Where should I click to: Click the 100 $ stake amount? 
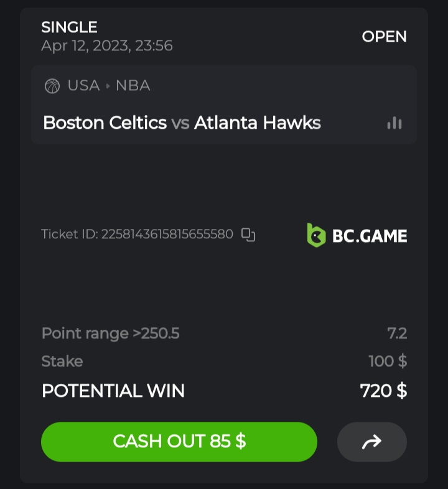pos(387,361)
